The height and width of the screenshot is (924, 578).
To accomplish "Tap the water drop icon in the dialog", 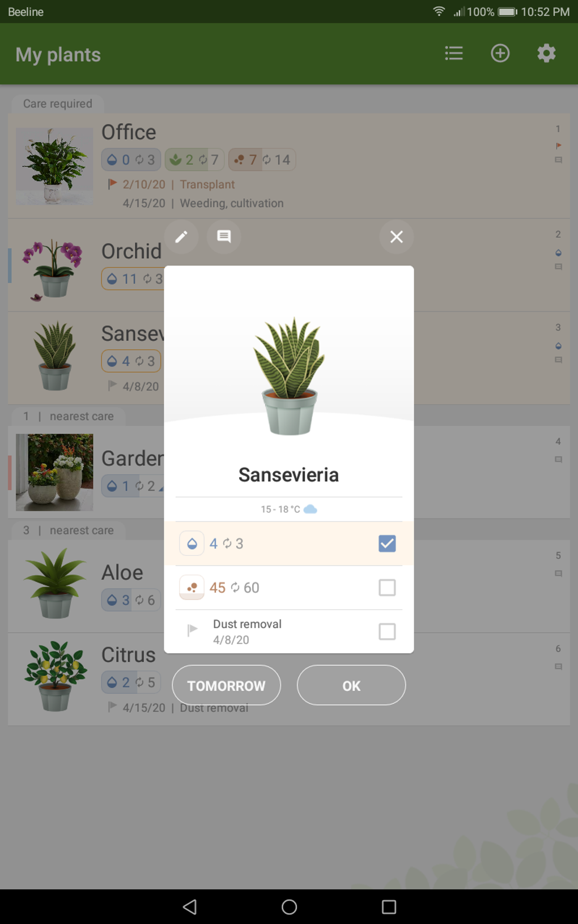I will [x=192, y=544].
